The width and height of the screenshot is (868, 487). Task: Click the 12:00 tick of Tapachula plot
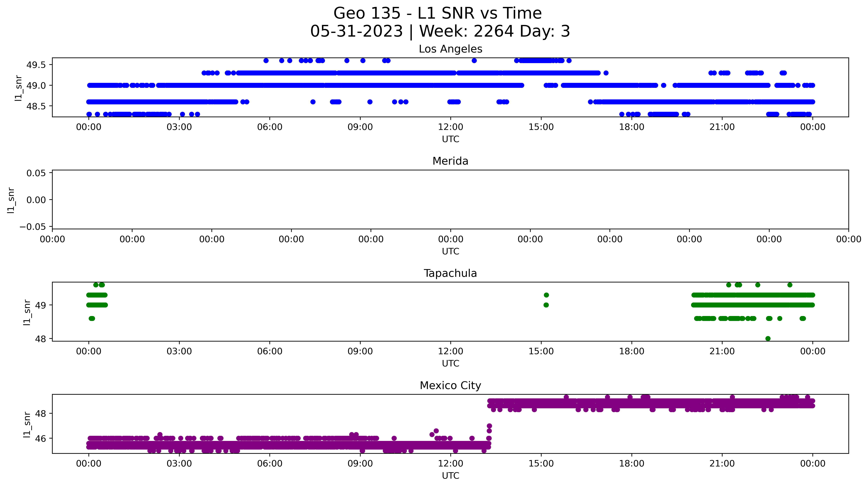451,351
